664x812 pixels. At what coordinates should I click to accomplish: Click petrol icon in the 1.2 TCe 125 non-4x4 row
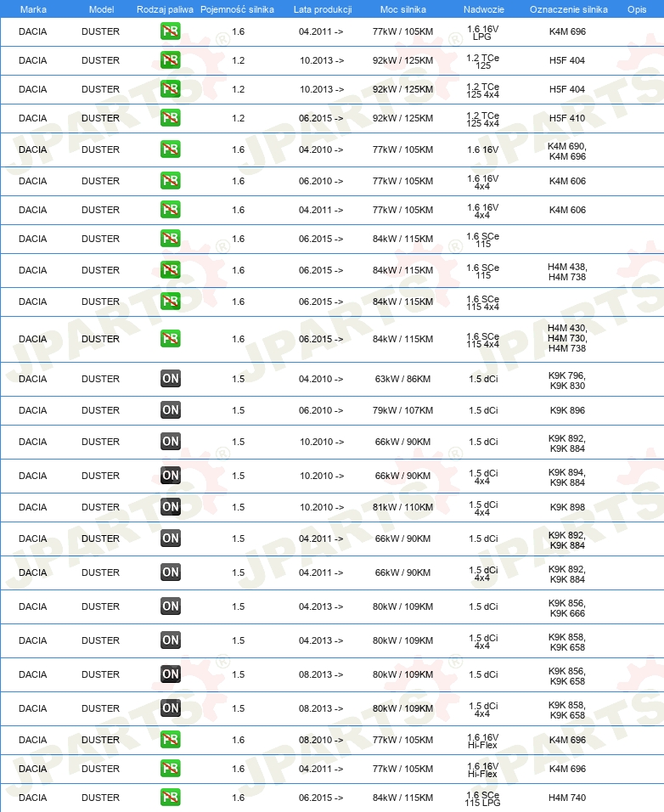click(x=171, y=60)
